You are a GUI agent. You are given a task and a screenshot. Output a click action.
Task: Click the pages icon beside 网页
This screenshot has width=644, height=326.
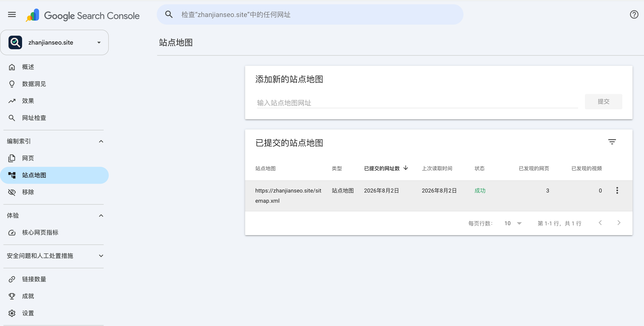pos(12,158)
